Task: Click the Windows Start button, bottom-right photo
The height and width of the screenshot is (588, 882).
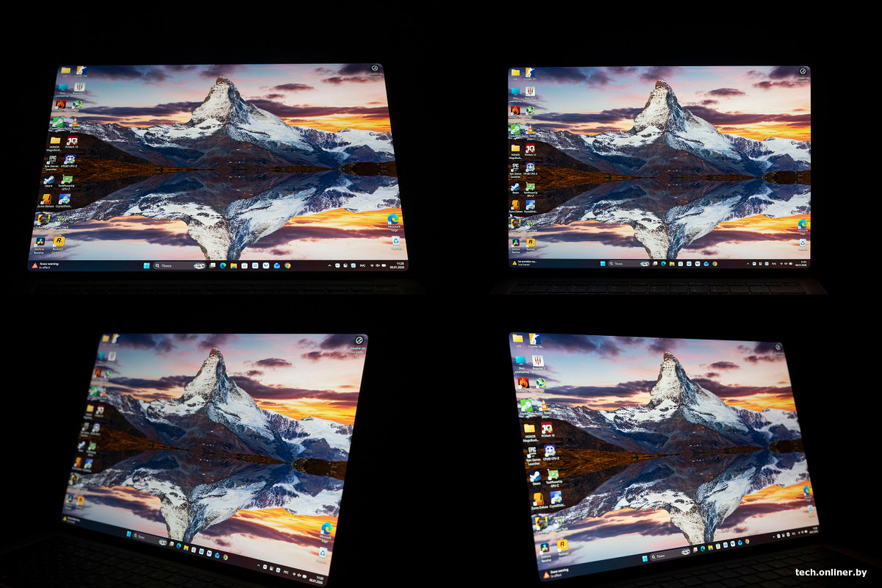Action: click(645, 558)
